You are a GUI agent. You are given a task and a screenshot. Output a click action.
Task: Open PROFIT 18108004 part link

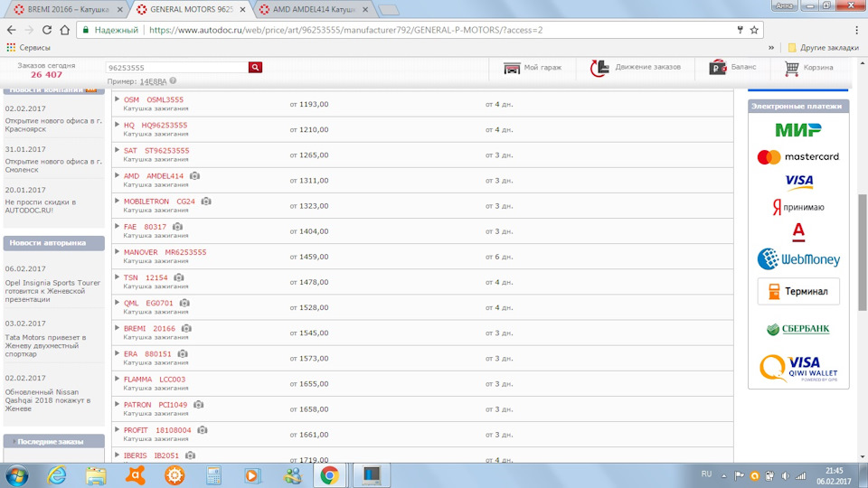157,430
